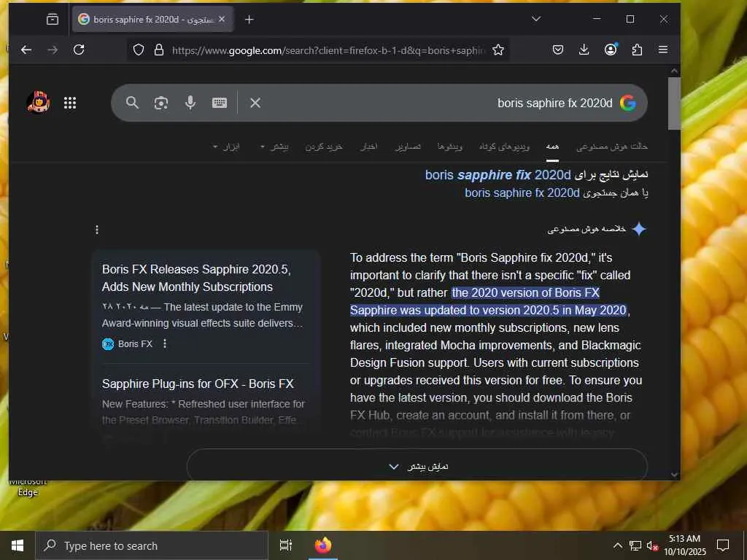This screenshot has width=747, height=560.
Task: Click the search magnifier in Google box
Action: pos(133,103)
